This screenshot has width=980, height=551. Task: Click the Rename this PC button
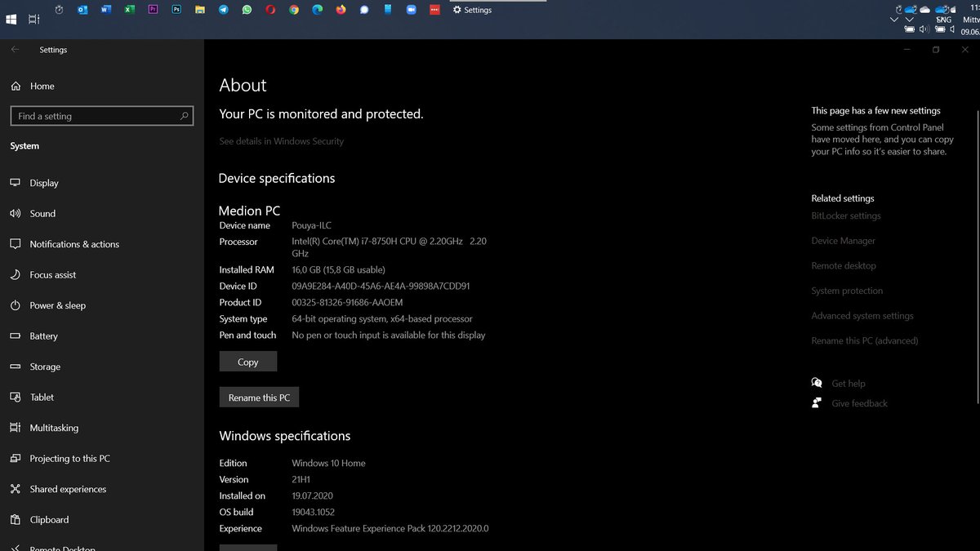pyautogui.click(x=259, y=398)
